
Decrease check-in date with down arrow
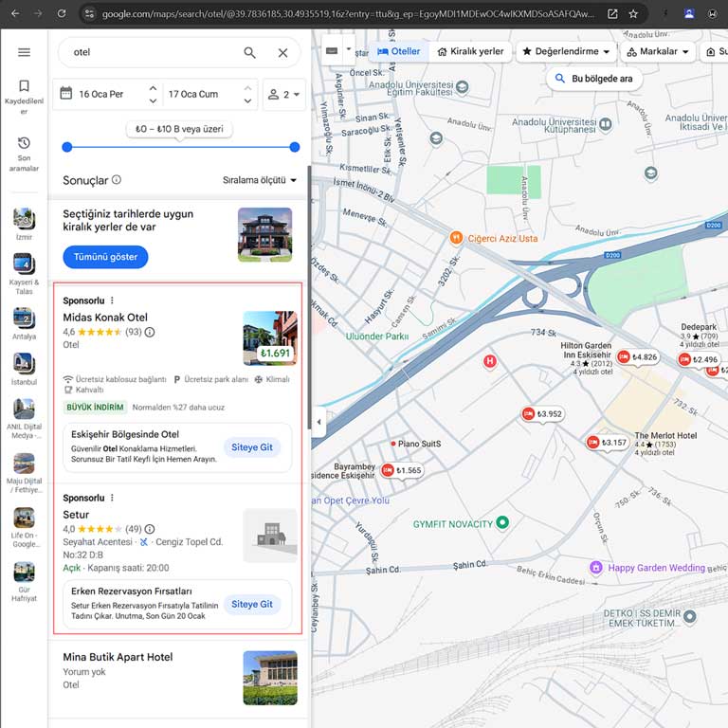[153, 100]
